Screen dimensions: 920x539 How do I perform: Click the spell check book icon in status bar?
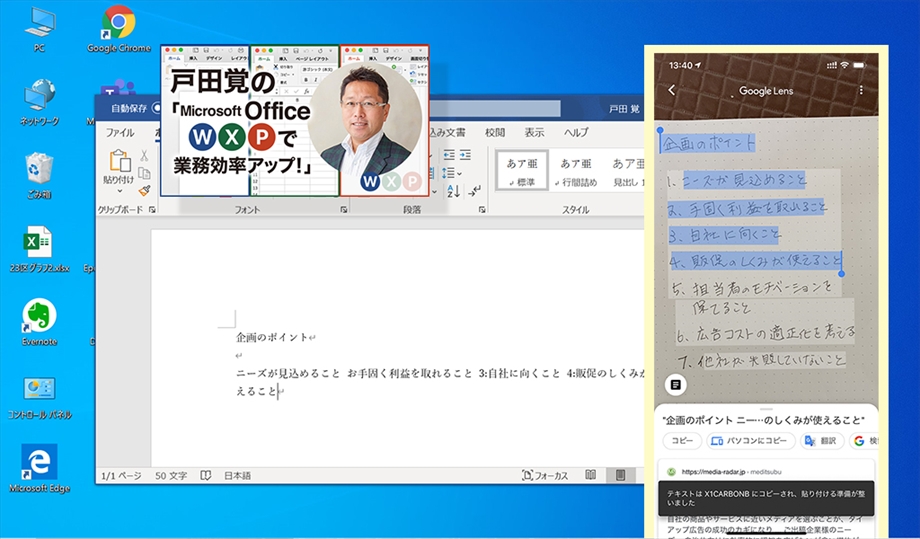coord(206,475)
